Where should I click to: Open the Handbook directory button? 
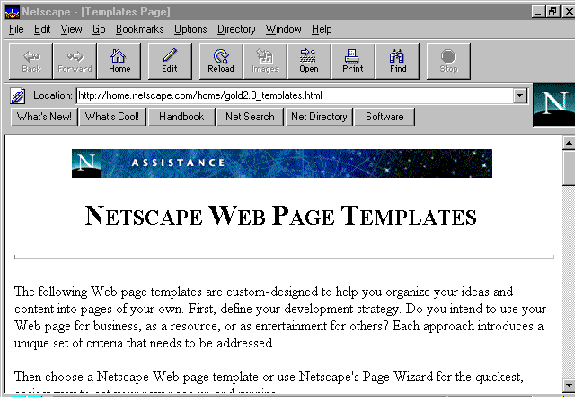pos(182,117)
